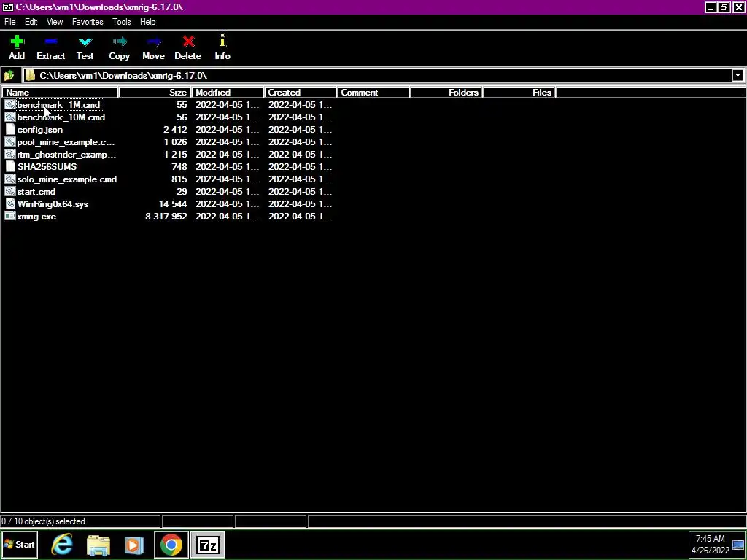Open Google Chrome from the taskbar
This screenshot has width=747, height=560.
pos(171,545)
